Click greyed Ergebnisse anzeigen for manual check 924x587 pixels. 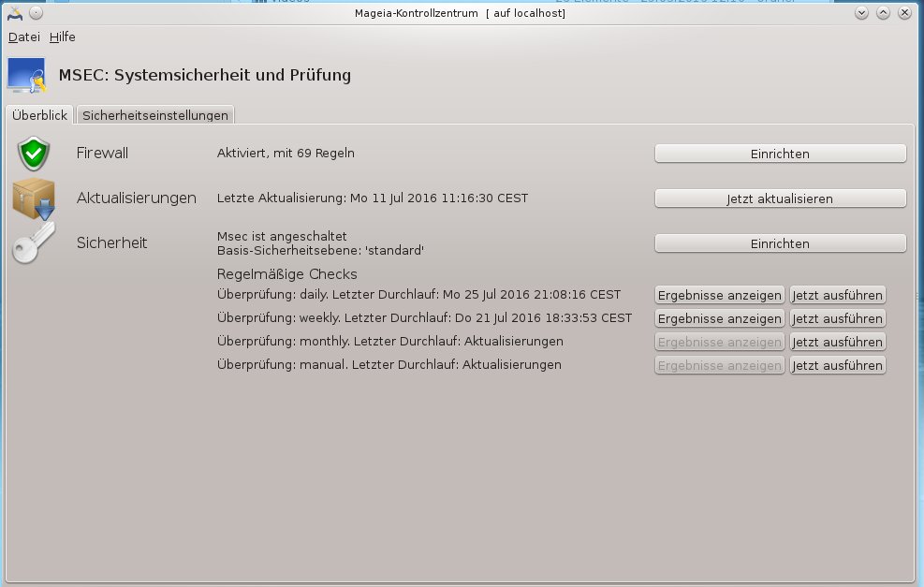click(720, 366)
